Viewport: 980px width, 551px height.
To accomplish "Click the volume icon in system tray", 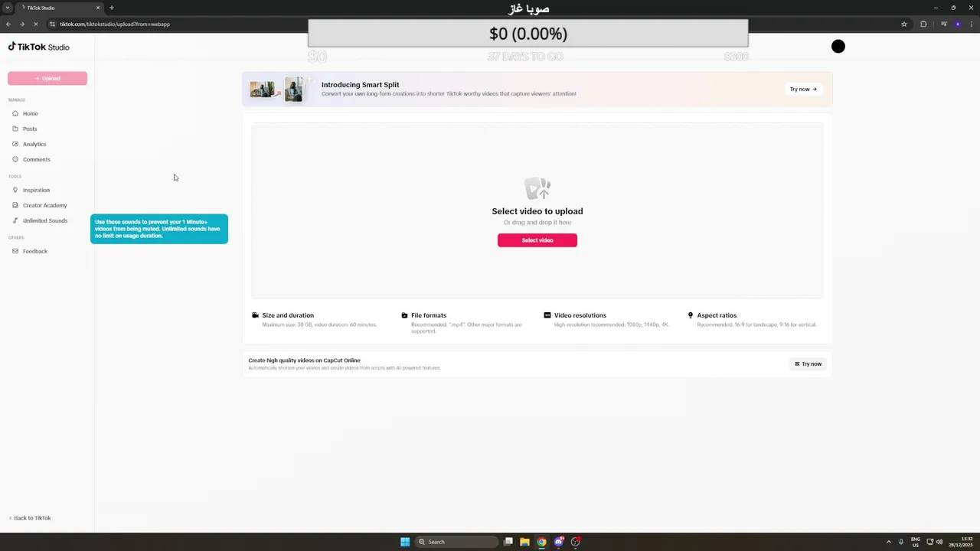I will (x=939, y=542).
